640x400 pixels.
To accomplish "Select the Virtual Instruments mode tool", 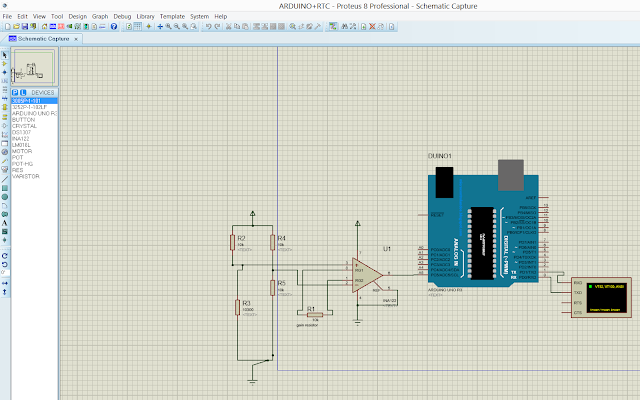I will (5, 169).
